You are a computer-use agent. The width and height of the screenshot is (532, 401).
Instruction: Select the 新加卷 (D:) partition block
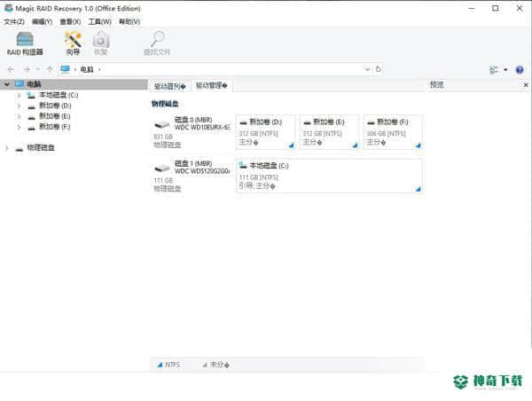point(266,132)
